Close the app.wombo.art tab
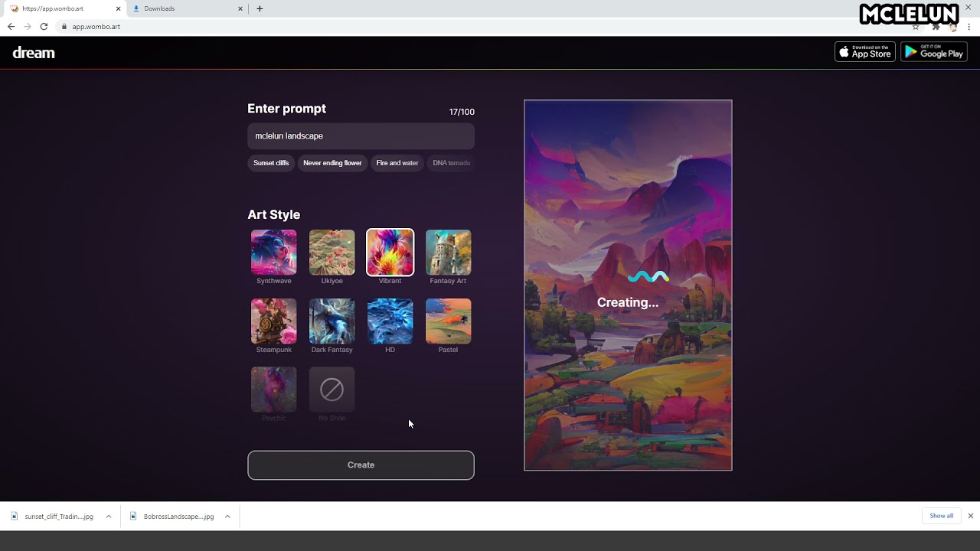 click(x=118, y=8)
